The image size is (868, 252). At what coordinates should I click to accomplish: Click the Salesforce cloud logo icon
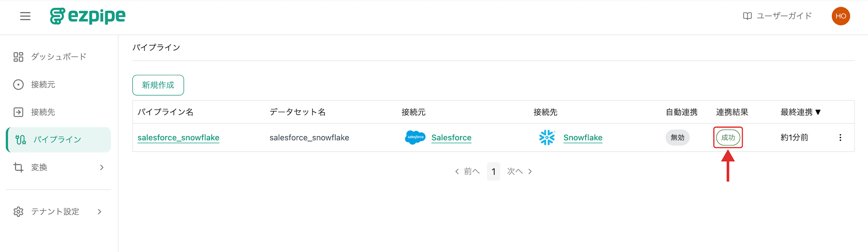click(415, 137)
